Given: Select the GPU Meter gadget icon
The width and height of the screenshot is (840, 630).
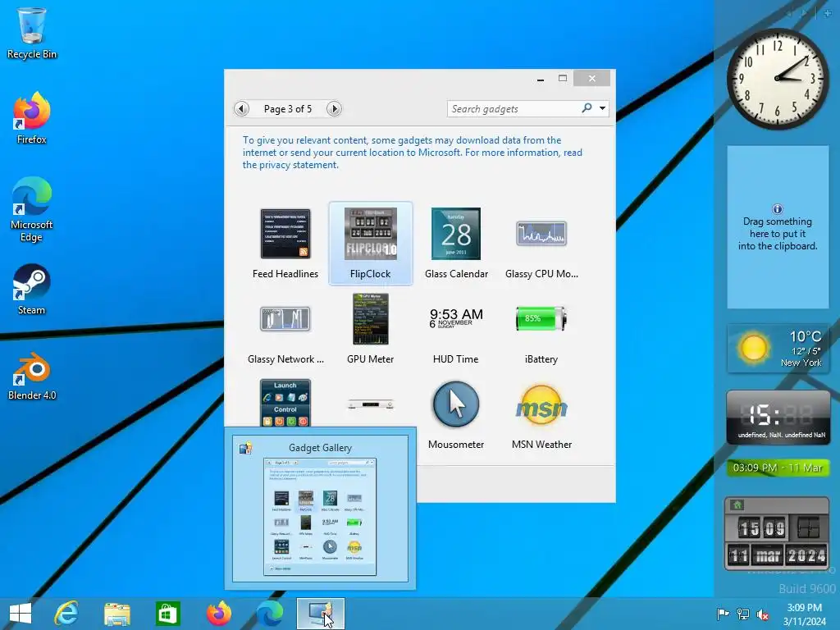Looking at the screenshot, I should pyautogui.click(x=370, y=319).
